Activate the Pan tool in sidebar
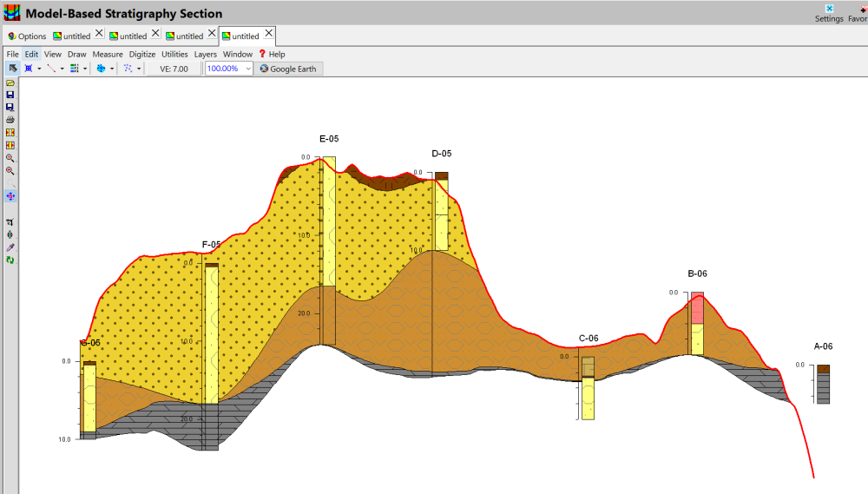 pyautogui.click(x=10, y=196)
